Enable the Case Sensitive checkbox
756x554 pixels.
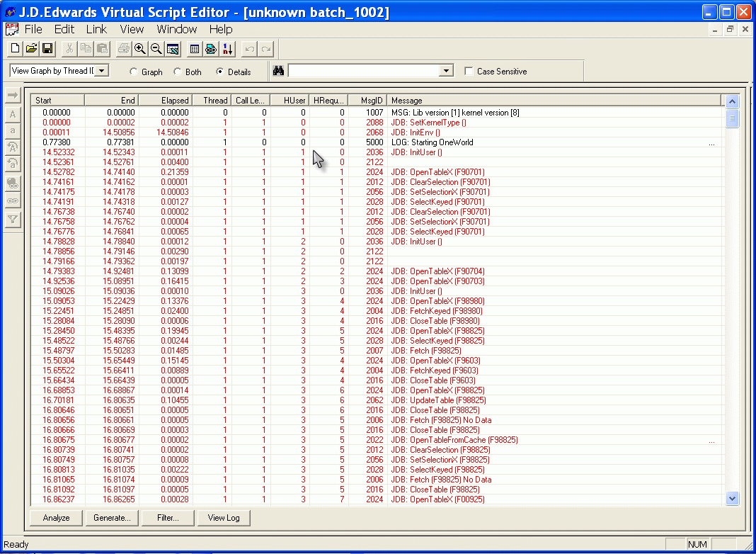[469, 72]
